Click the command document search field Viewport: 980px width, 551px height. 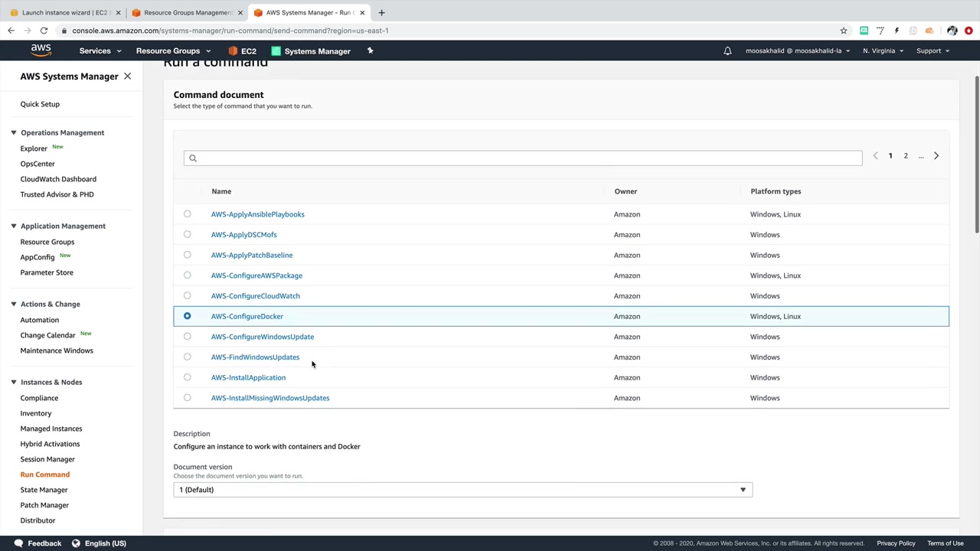coord(522,158)
